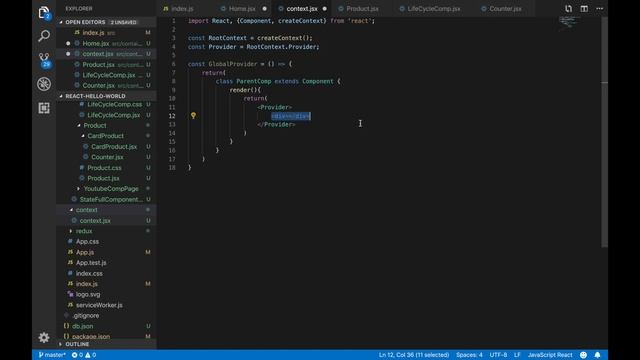Open notifications bell in status bar

[x=598, y=355]
